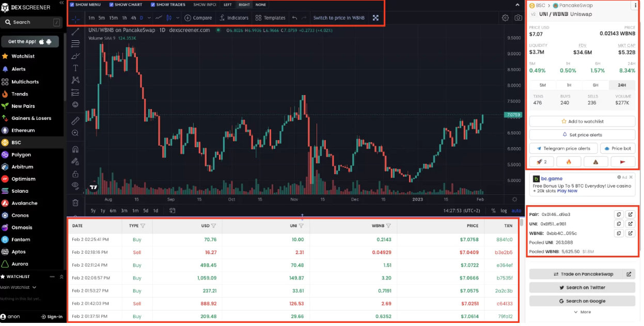Toggle fullscreen chart mode icon

click(x=375, y=18)
